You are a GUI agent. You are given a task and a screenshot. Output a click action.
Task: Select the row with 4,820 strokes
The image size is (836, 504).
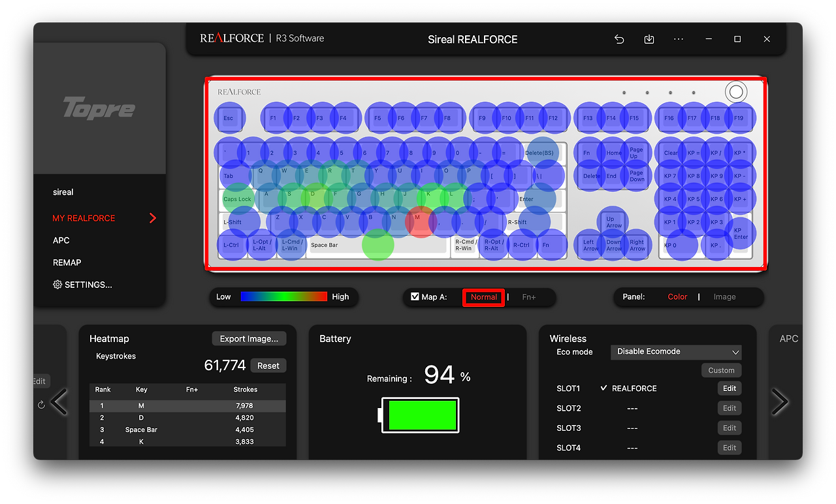(187, 418)
